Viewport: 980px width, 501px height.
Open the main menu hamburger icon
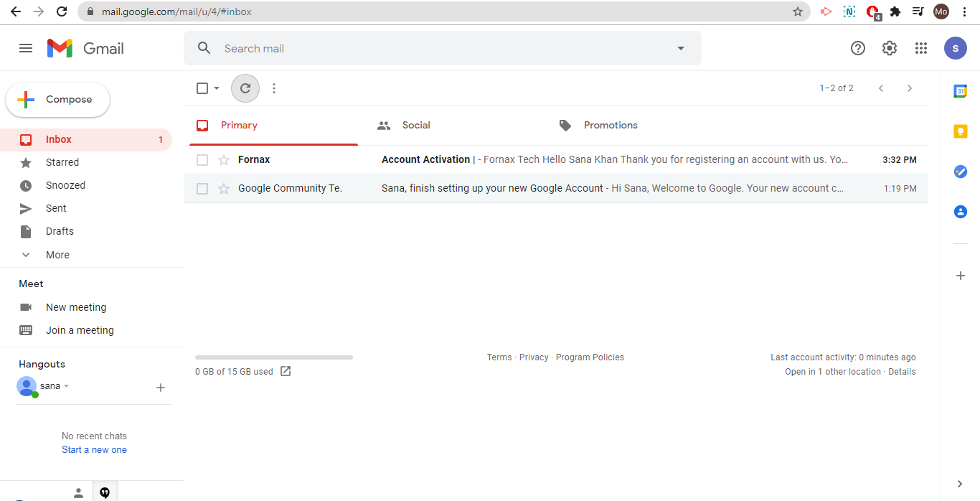(x=26, y=48)
